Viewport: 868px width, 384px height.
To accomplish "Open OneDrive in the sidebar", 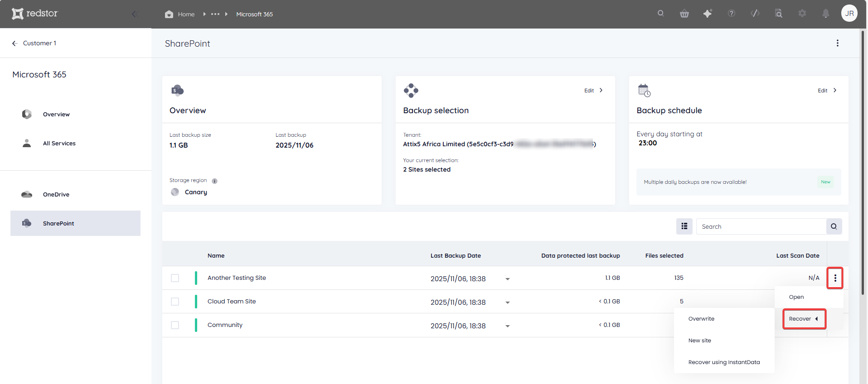I will coord(56,194).
